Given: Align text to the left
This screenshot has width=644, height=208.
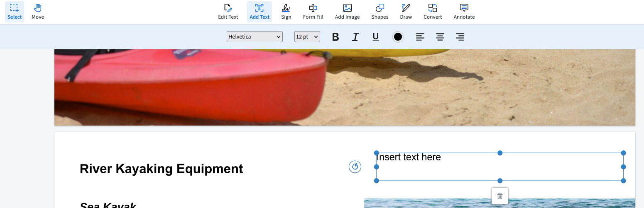Looking at the screenshot, I should tap(420, 37).
